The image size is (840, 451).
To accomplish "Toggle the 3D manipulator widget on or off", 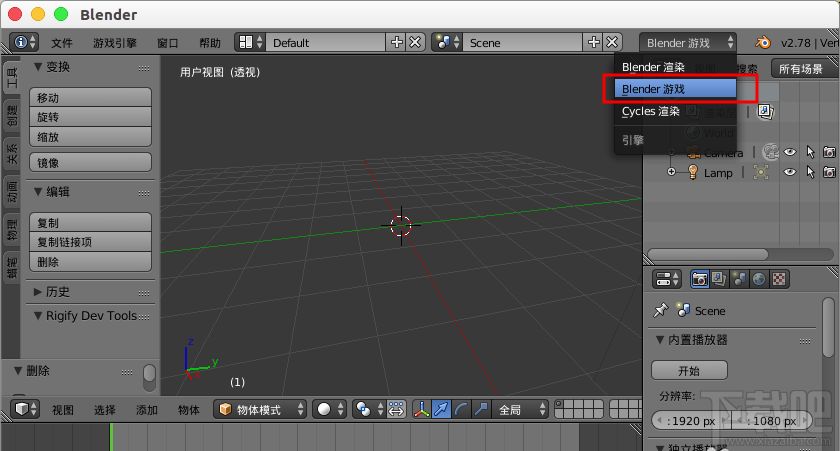I will (421, 410).
